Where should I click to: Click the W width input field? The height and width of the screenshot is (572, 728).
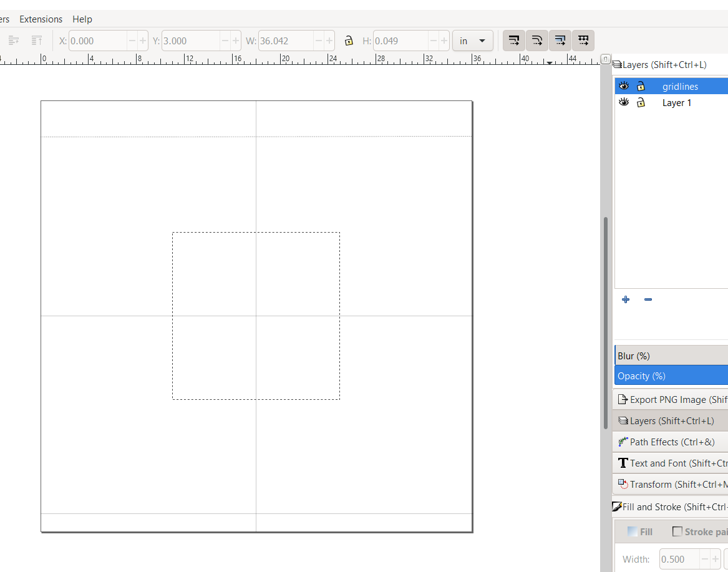pyautogui.click(x=286, y=41)
